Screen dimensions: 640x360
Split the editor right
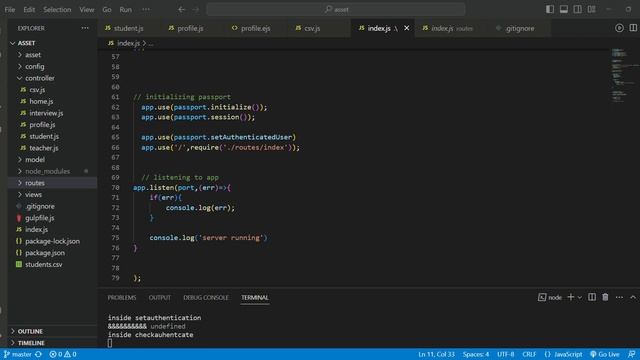(x=633, y=28)
